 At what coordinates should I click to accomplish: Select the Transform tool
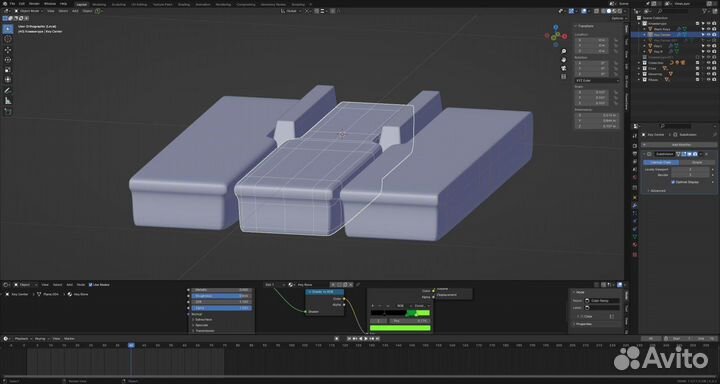[8, 80]
